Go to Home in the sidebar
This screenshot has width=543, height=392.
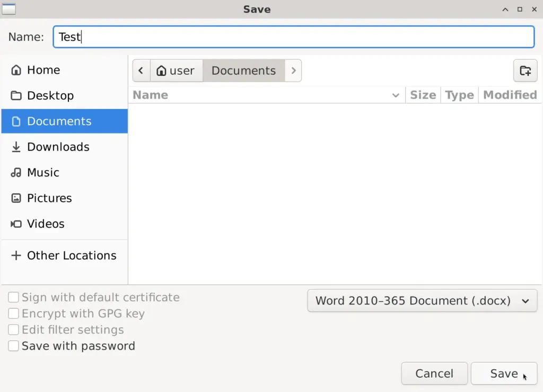[x=64, y=70]
